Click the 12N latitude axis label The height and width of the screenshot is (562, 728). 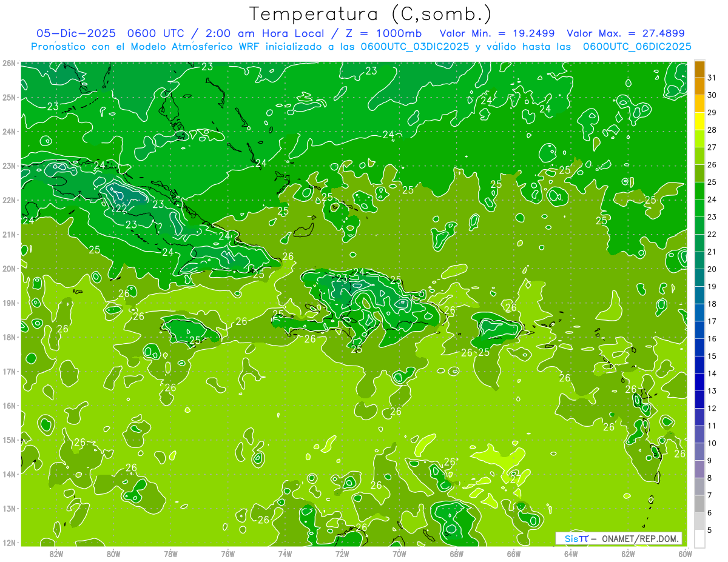8,543
